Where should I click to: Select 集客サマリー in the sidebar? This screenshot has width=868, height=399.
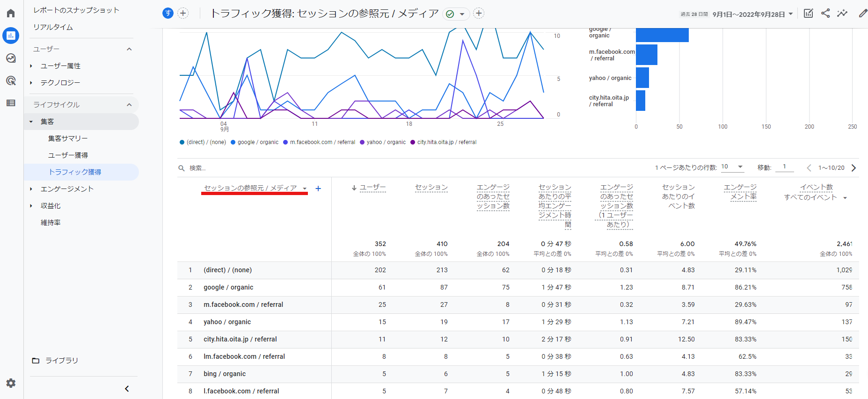coord(68,138)
